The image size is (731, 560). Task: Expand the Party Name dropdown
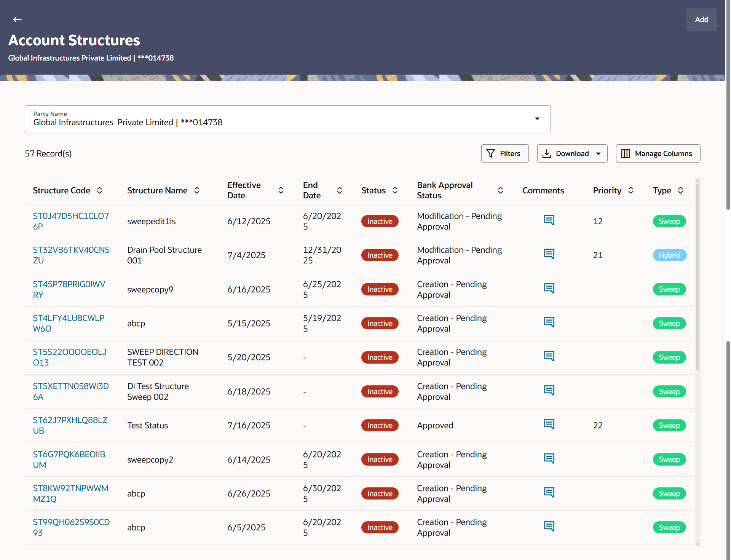(x=537, y=119)
